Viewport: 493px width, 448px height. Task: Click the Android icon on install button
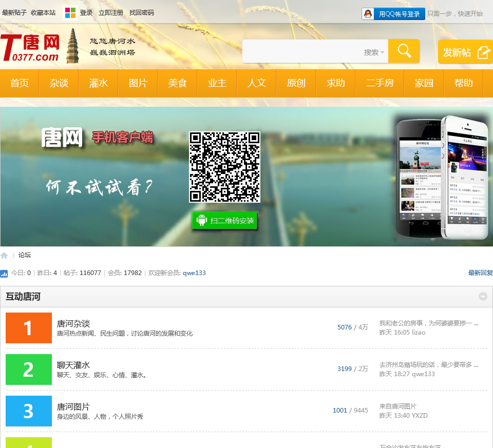pyautogui.click(x=201, y=221)
